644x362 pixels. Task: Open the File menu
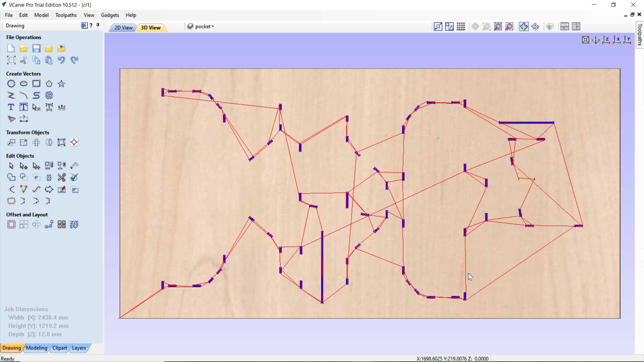pos(9,15)
